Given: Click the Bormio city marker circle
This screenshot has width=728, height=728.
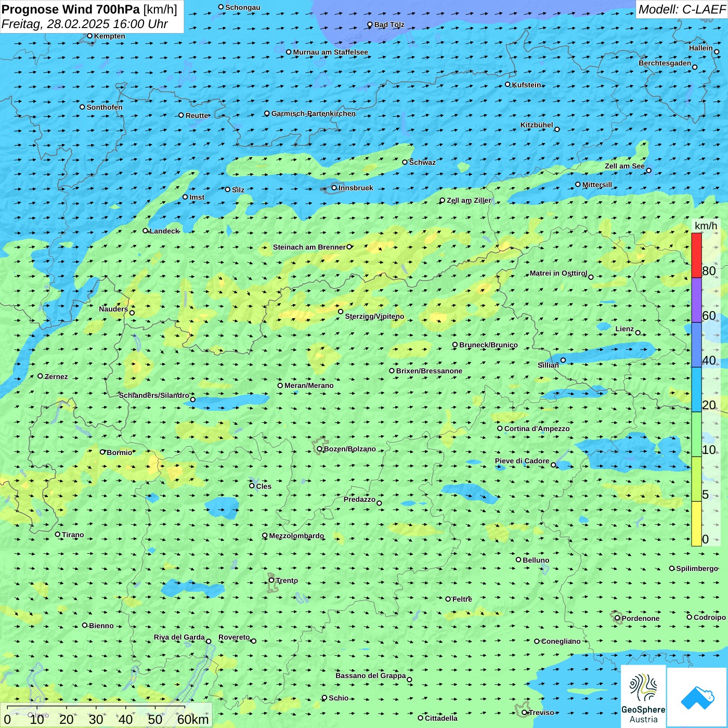Looking at the screenshot, I should [102, 452].
